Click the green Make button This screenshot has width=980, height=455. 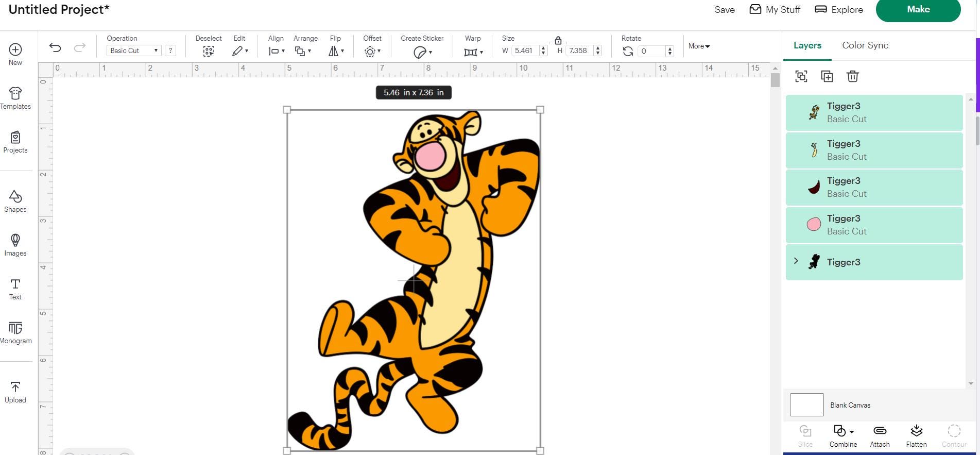tap(918, 10)
